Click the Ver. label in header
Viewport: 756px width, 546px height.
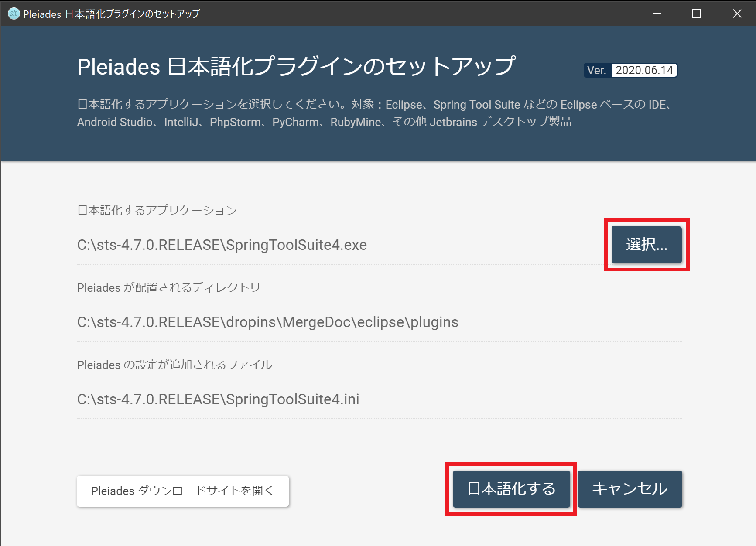point(597,70)
